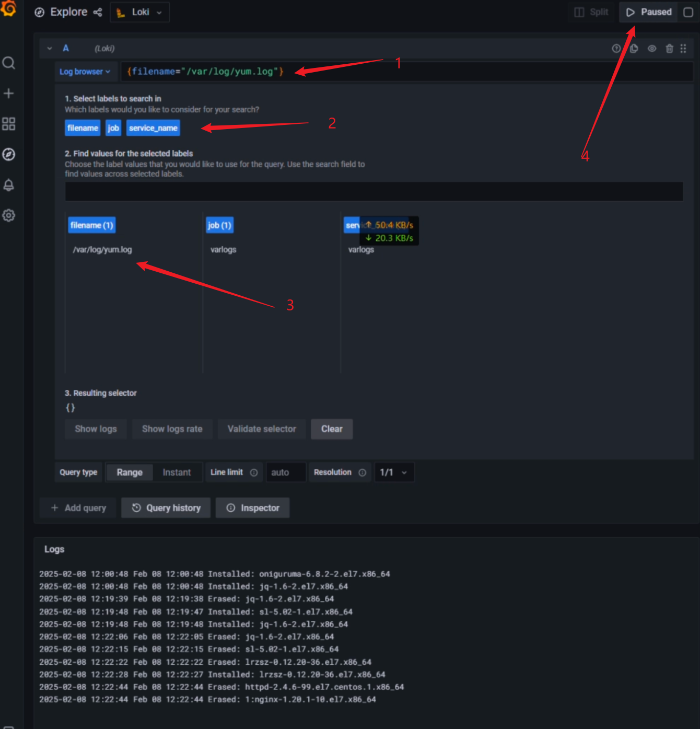Image resolution: width=700 pixels, height=729 pixels.
Task: Open the dashboards grid icon
Action: click(9, 124)
